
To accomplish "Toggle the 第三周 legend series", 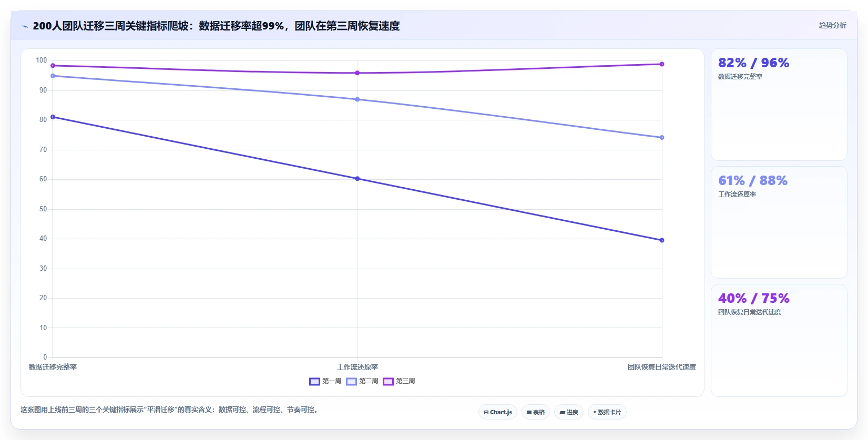I will click(x=399, y=381).
